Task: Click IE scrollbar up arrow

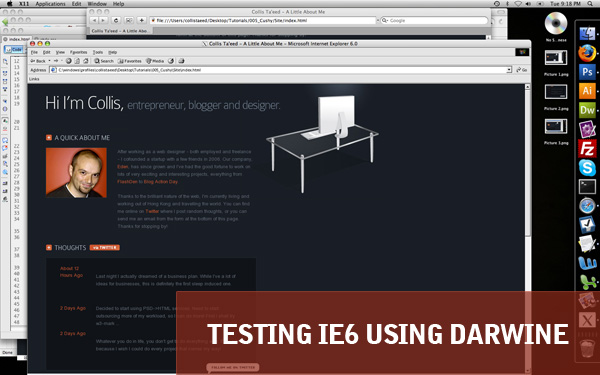Action: tap(527, 87)
